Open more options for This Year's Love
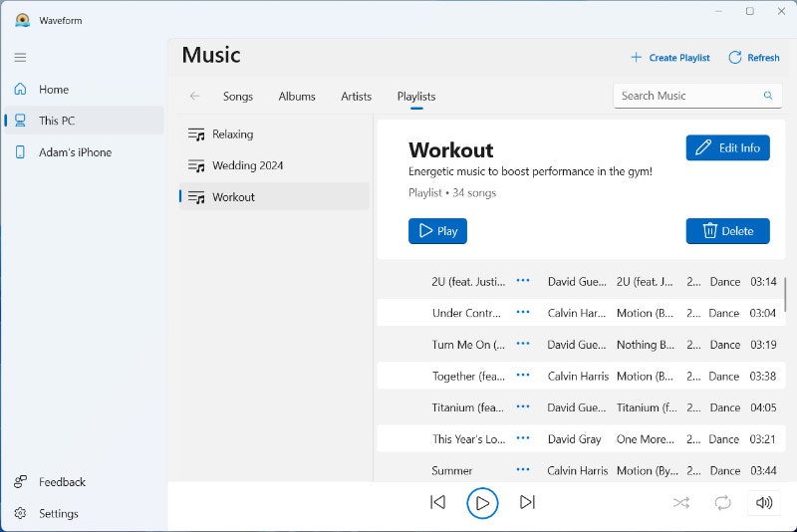The height and width of the screenshot is (532, 797). (523, 438)
